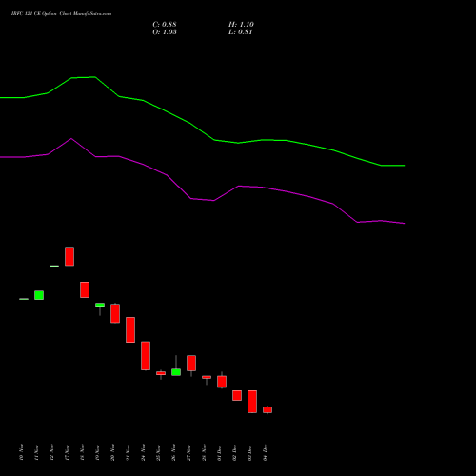Click the tall red candle above 17 Nov
Image resolution: width=476 pixels, height=476 pixels.
[x=69, y=256]
